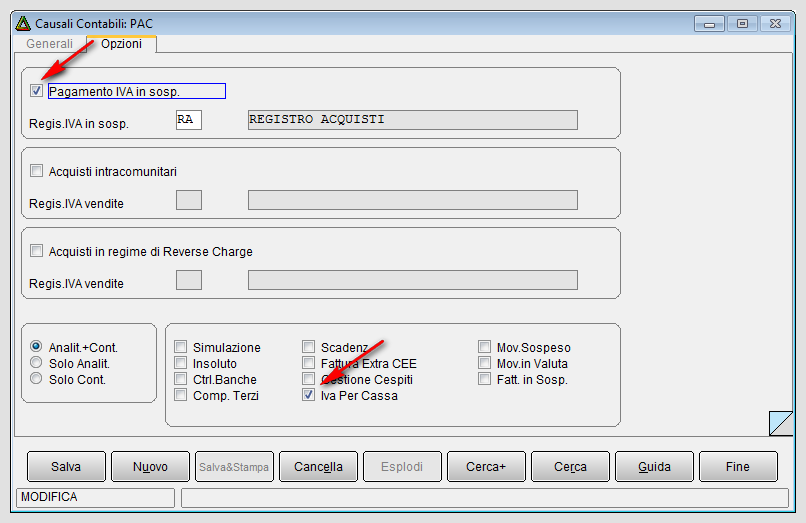
Task: Click the Regis.IVA in sosp. code field RA
Action: tap(189, 120)
